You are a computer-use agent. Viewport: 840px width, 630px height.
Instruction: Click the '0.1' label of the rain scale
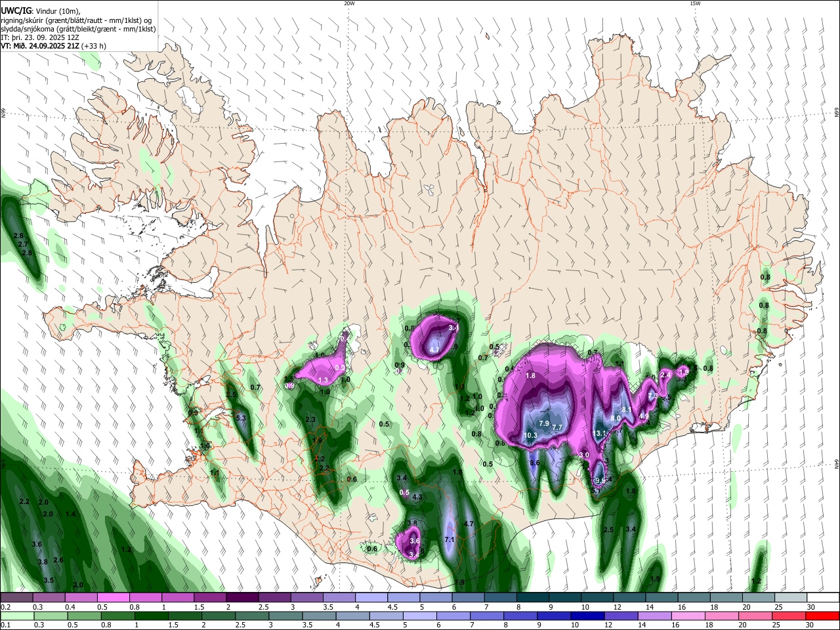5,625
